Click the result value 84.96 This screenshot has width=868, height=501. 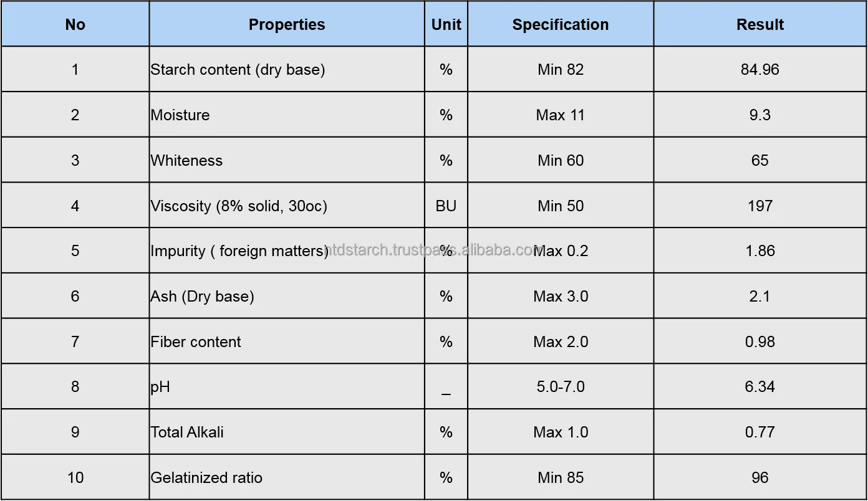[759, 69]
